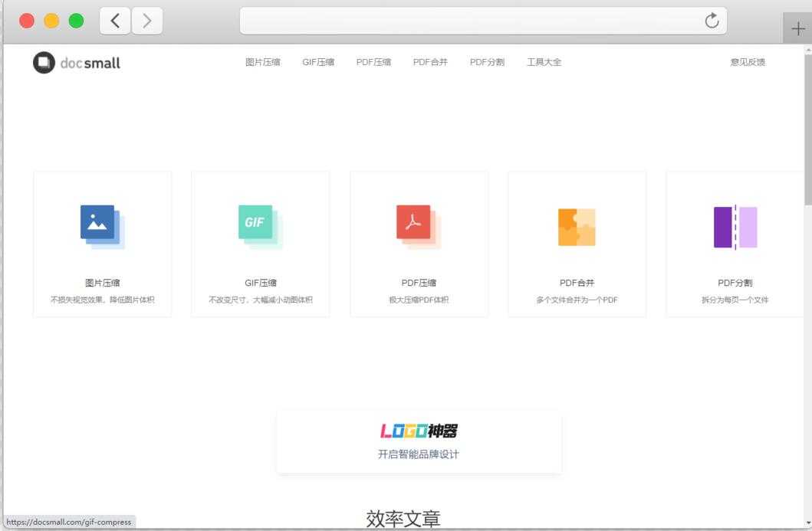The height and width of the screenshot is (531, 812).
Task: Click the 意见反馈 feedback link
Action: (x=747, y=62)
